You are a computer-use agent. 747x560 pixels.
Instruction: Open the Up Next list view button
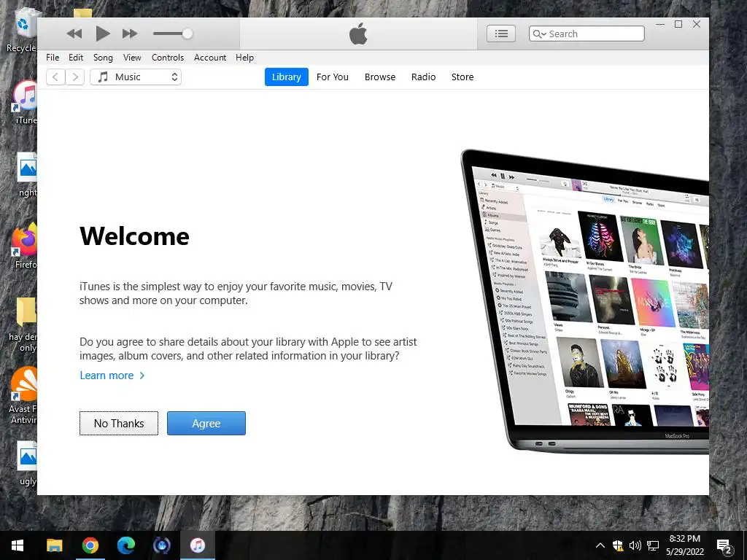pyautogui.click(x=500, y=34)
